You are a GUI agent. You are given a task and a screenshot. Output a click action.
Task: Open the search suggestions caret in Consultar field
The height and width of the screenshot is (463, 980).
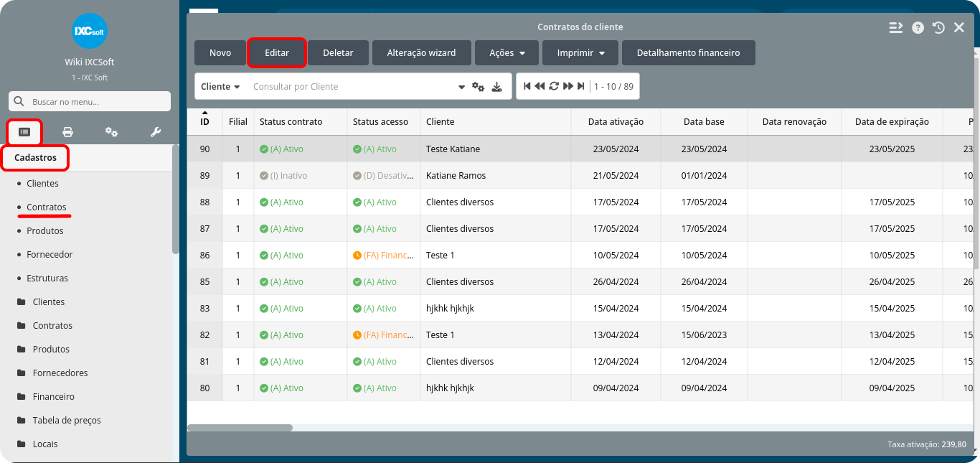[x=461, y=88]
